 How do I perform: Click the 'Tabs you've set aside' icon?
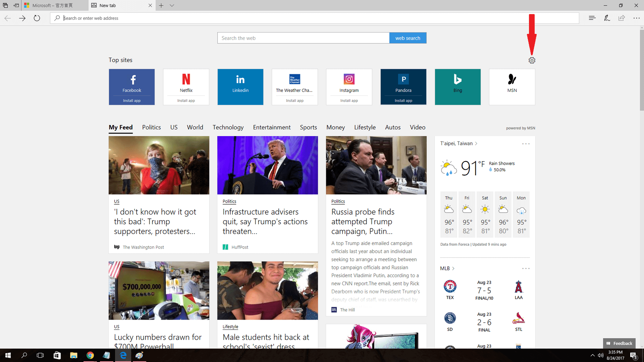5,5
